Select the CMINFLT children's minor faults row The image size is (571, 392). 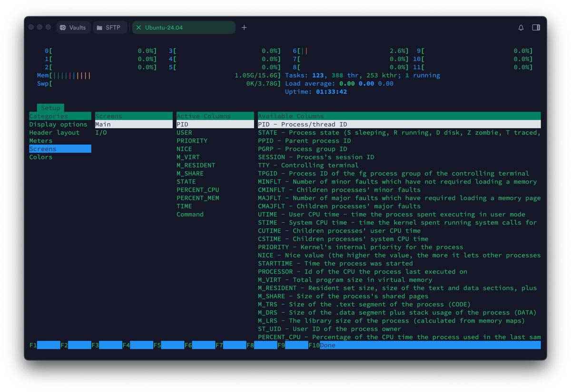point(399,190)
